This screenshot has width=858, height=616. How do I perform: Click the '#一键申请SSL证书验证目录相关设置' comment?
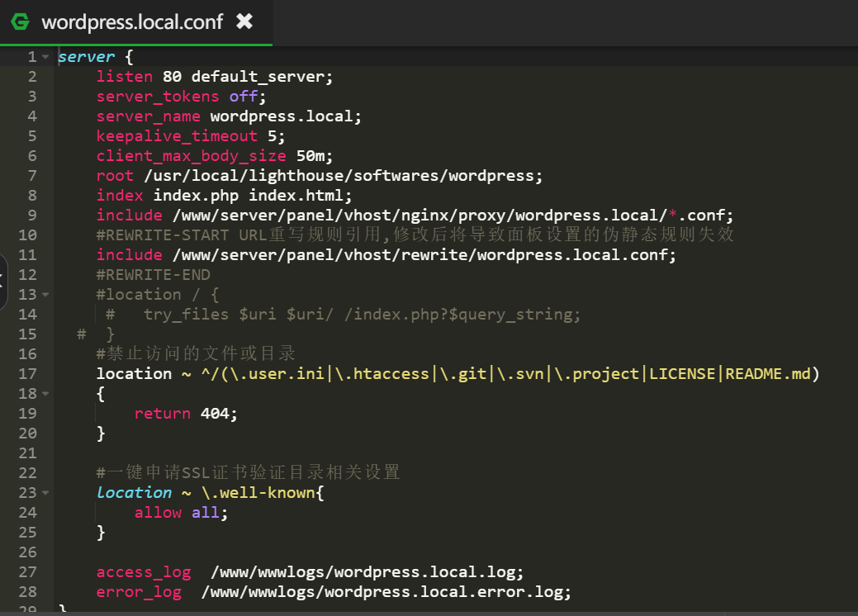[249, 472]
